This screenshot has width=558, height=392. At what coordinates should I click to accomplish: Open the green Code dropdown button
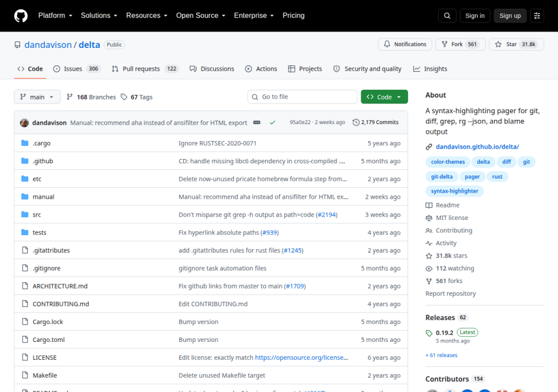click(384, 97)
